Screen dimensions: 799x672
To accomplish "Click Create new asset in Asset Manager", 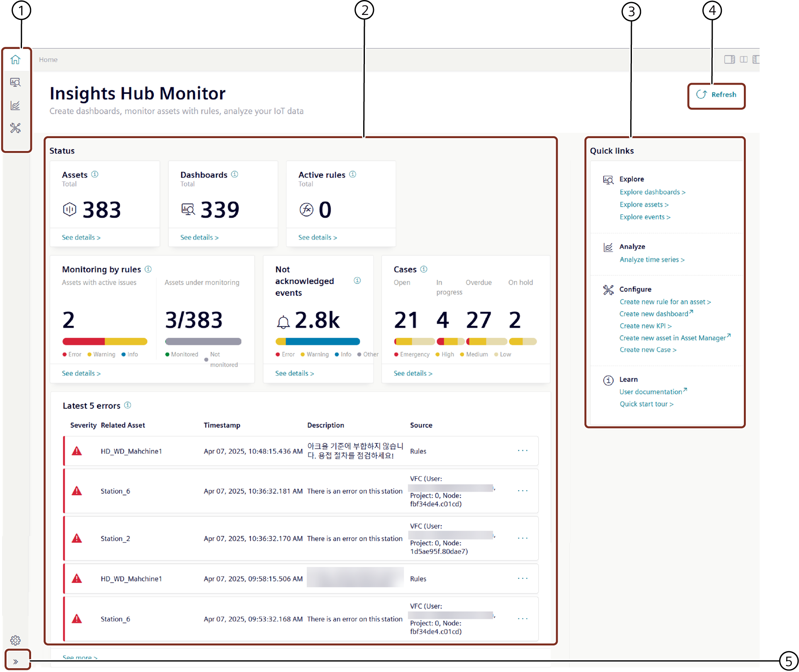I will (x=675, y=338).
